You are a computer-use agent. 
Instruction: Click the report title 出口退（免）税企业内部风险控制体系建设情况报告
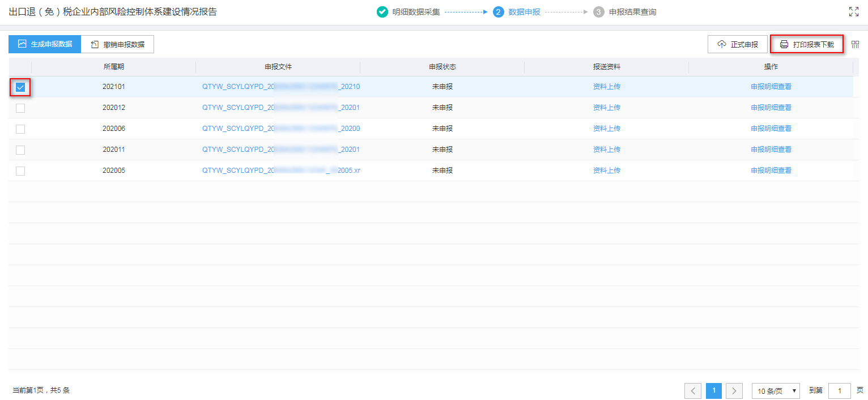(x=113, y=11)
